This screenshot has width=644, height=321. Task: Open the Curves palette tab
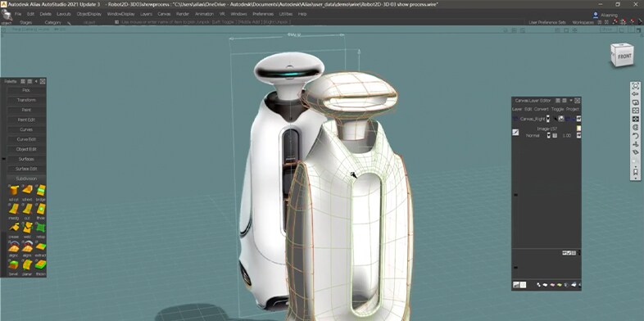(x=26, y=129)
